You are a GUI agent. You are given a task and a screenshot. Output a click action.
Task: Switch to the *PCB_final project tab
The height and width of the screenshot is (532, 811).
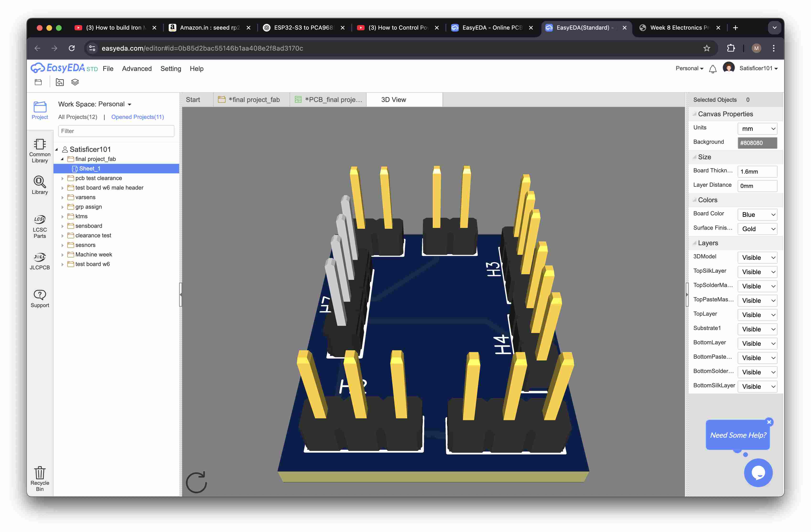coord(328,100)
